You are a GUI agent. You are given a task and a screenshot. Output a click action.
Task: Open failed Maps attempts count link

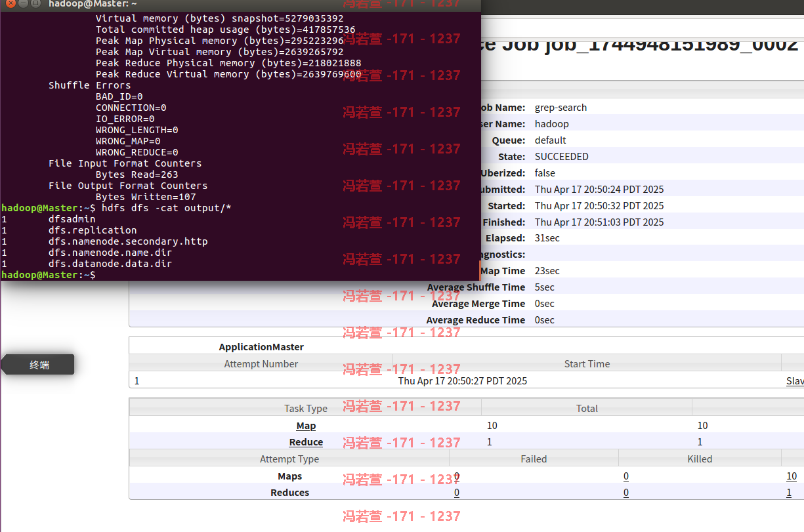(457, 476)
